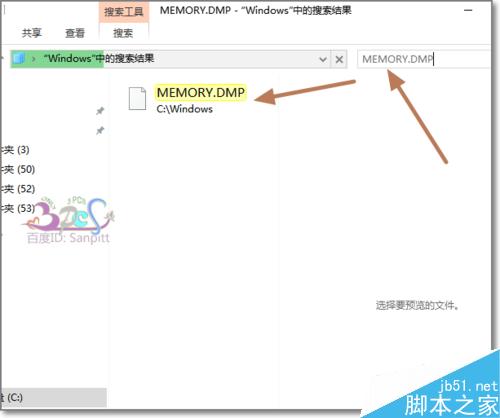Screen dimensions: 500x418
Task: Click the upper pin icon in sidebar
Action: coord(100,111)
